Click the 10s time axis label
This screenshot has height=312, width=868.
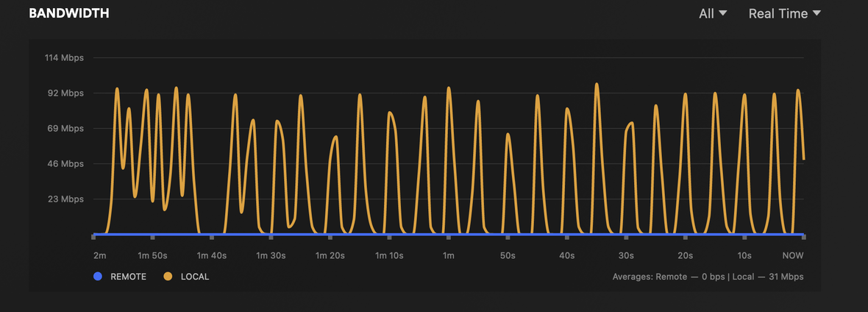click(x=744, y=255)
